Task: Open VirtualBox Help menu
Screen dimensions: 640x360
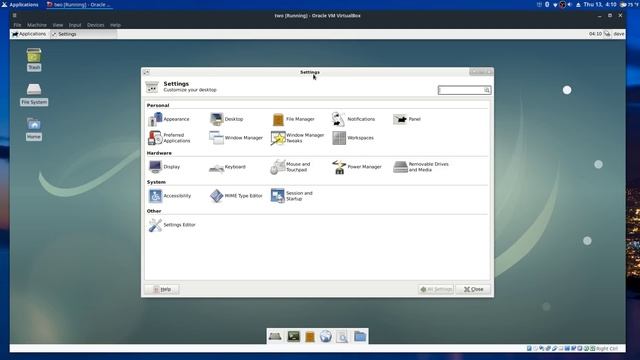Action: point(115,25)
